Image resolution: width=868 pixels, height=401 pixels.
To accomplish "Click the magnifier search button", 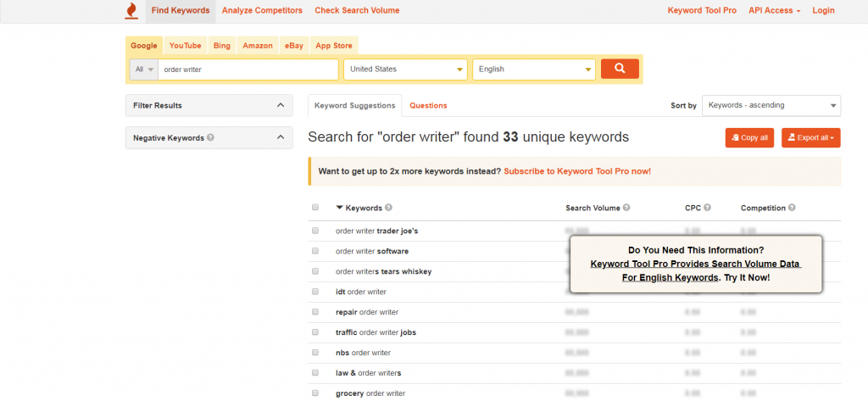I will pos(620,69).
